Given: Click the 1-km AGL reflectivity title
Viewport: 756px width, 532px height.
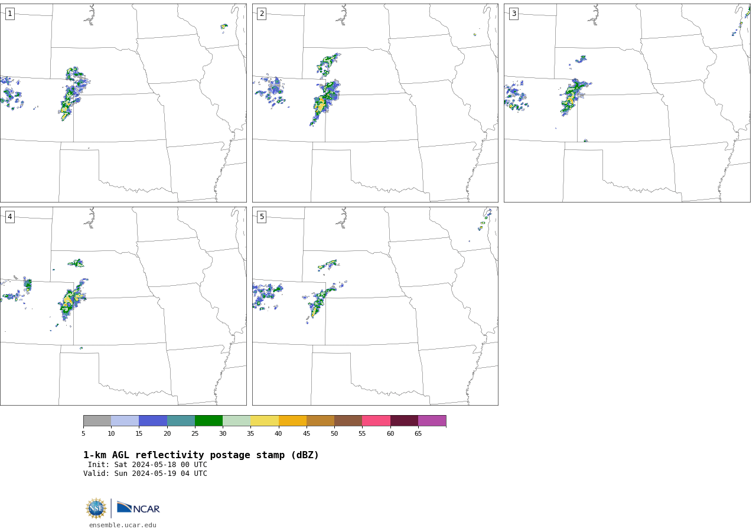Looking at the screenshot, I should 201,455.
